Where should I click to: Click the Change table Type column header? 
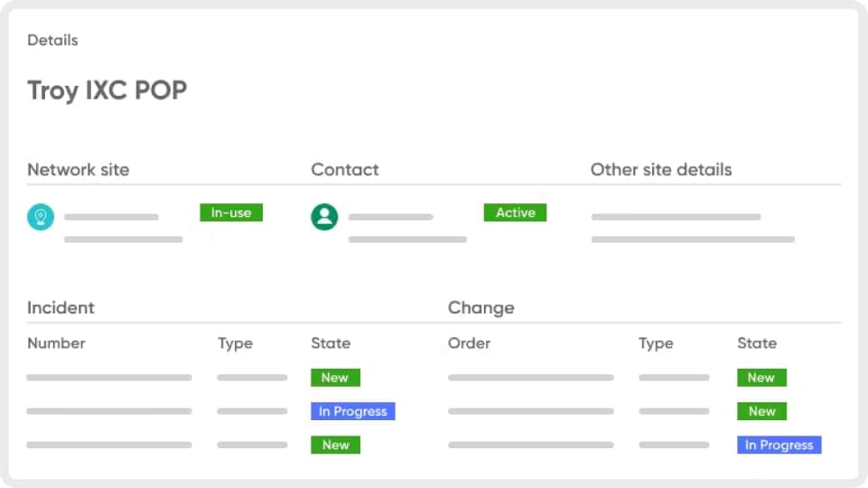(656, 343)
